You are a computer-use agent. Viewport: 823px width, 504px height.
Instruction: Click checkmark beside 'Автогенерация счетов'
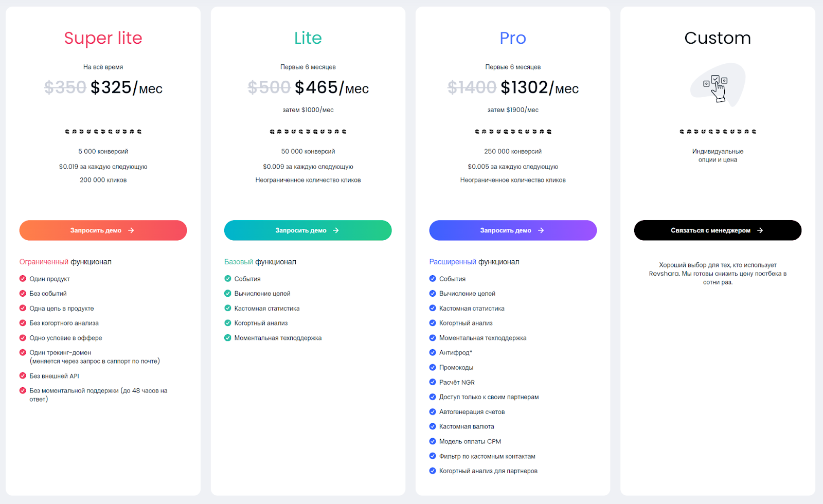pyautogui.click(x=433, y=411)
